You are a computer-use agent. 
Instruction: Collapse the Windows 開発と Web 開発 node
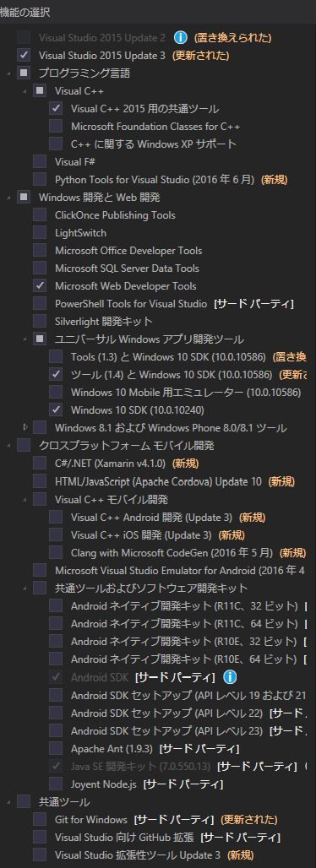coord(9,198)
